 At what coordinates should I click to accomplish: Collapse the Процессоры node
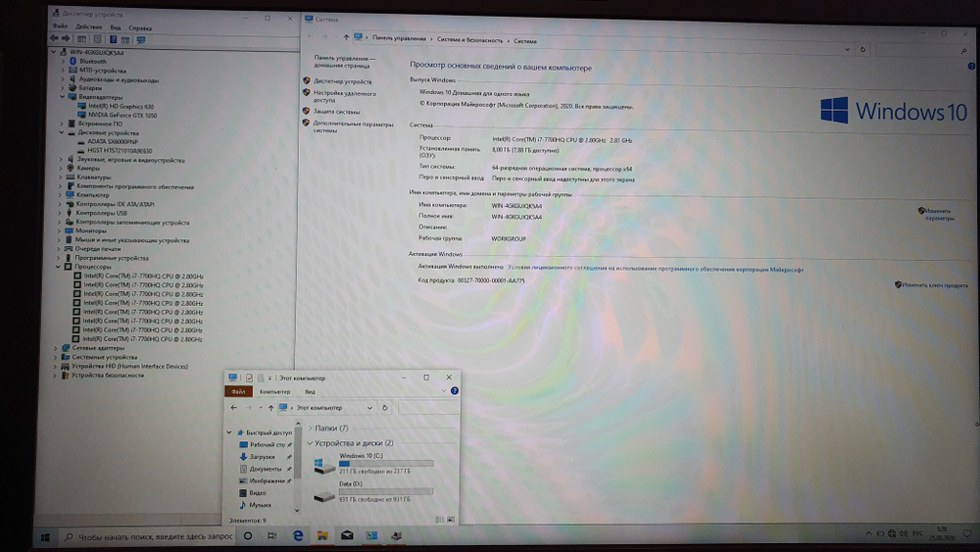pyautogui.click(x=58, y=267)
